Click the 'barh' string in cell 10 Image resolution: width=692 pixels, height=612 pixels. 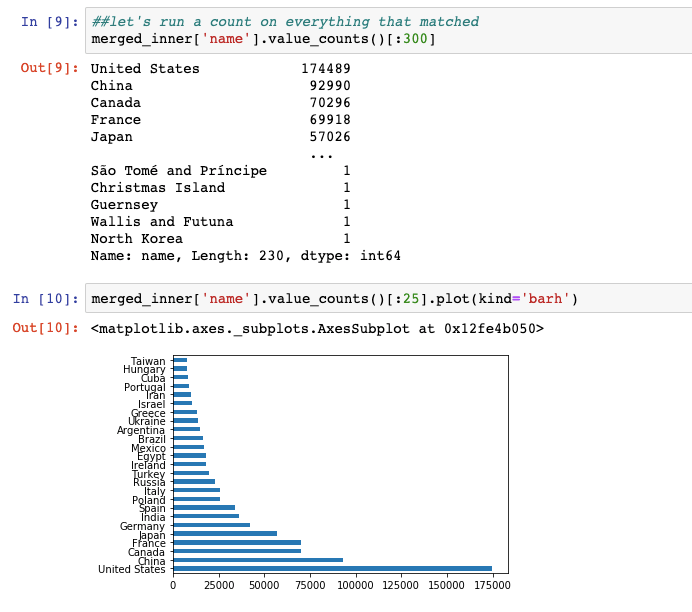click(x=547, y=299)
